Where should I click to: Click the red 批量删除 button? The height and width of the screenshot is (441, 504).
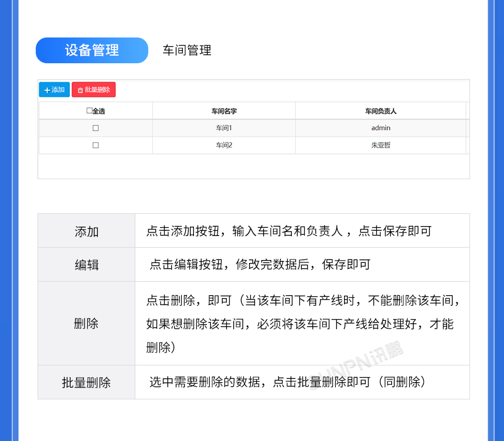(94, 90)
